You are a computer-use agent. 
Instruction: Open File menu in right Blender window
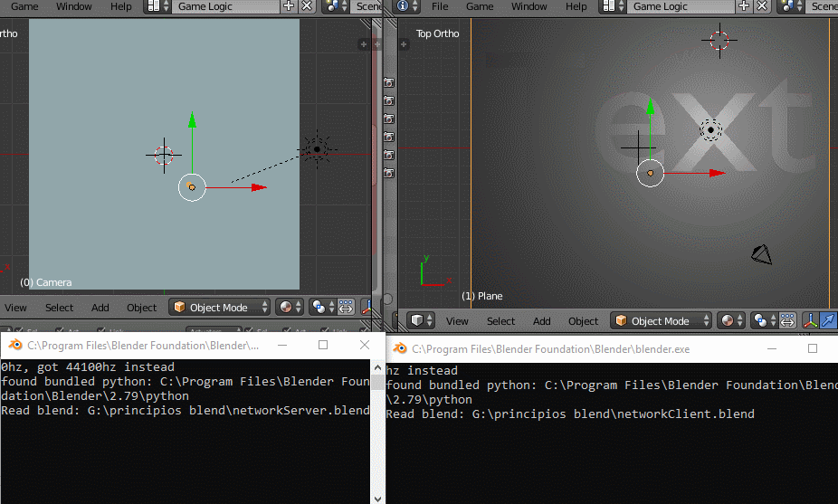click(440, 6)
